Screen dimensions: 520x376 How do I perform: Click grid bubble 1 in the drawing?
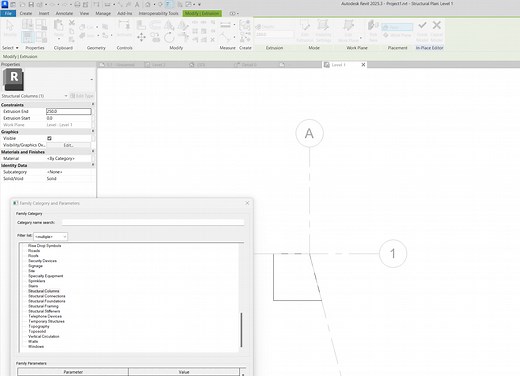(393, 254)
